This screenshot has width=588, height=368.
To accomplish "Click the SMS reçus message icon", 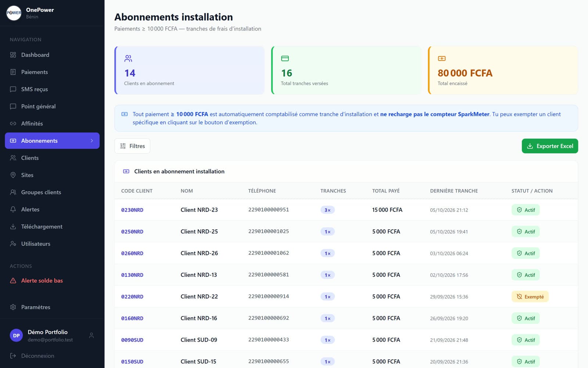I will point(13,89).
